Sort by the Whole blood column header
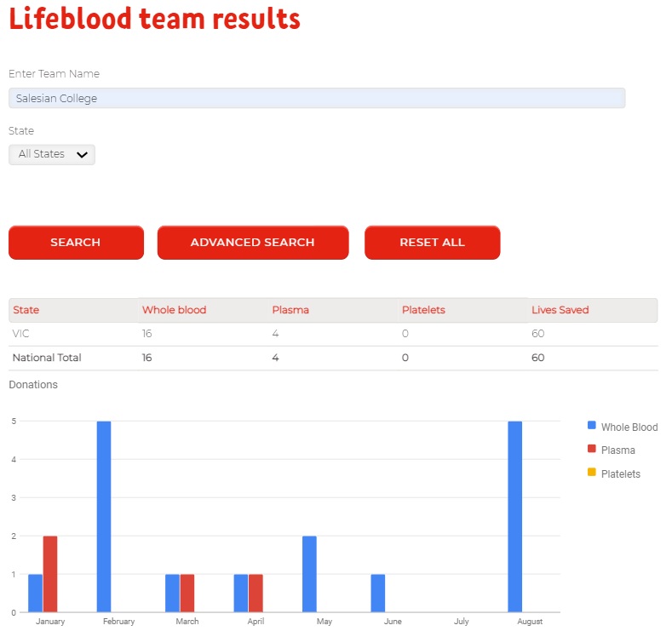This screenshot has height=631, width=672. click(174, 310)
